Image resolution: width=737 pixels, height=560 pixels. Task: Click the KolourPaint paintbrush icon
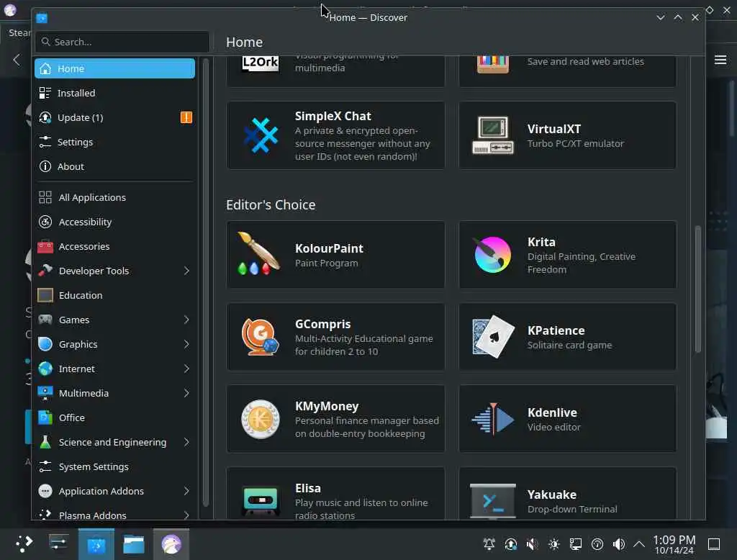point(259,254)
